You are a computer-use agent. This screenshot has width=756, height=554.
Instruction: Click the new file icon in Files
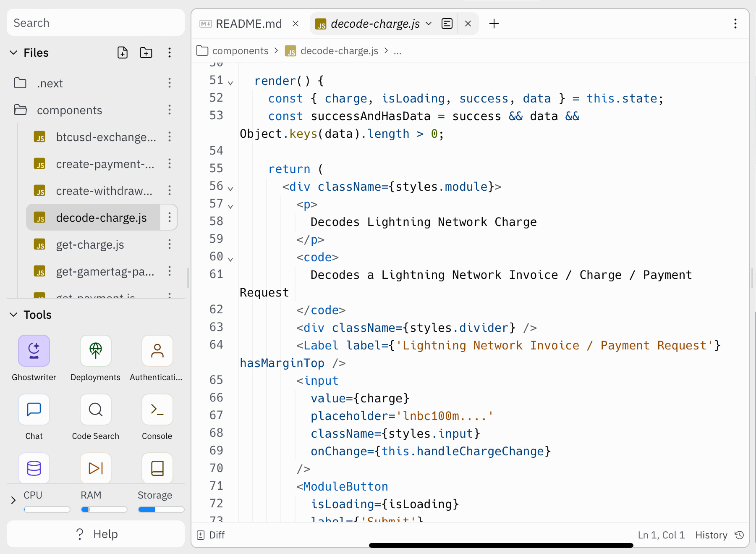point(123,53)
